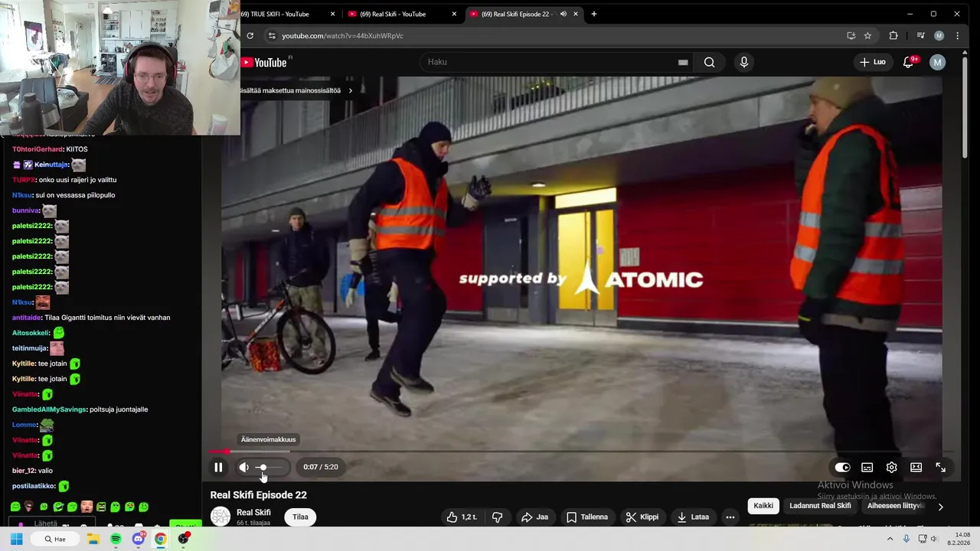Click the video title Real Skifi Episode 22
The width and height of the screenshot is (980, 551).
(x=258, y=495)
